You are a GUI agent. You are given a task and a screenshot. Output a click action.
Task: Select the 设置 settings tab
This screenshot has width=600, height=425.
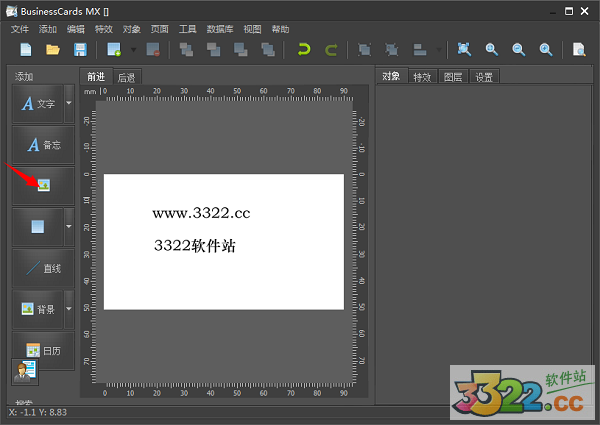484,77
